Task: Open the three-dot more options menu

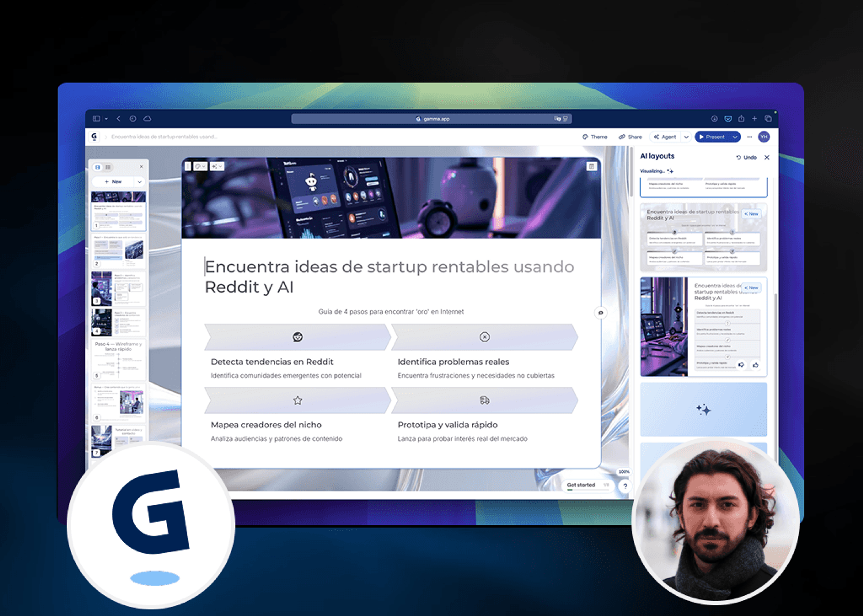Action: 750,137
